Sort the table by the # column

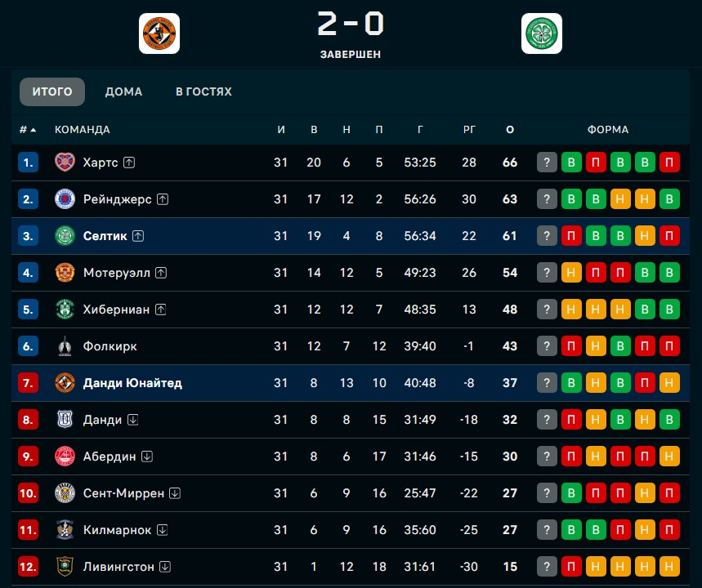tap(28, 130)
